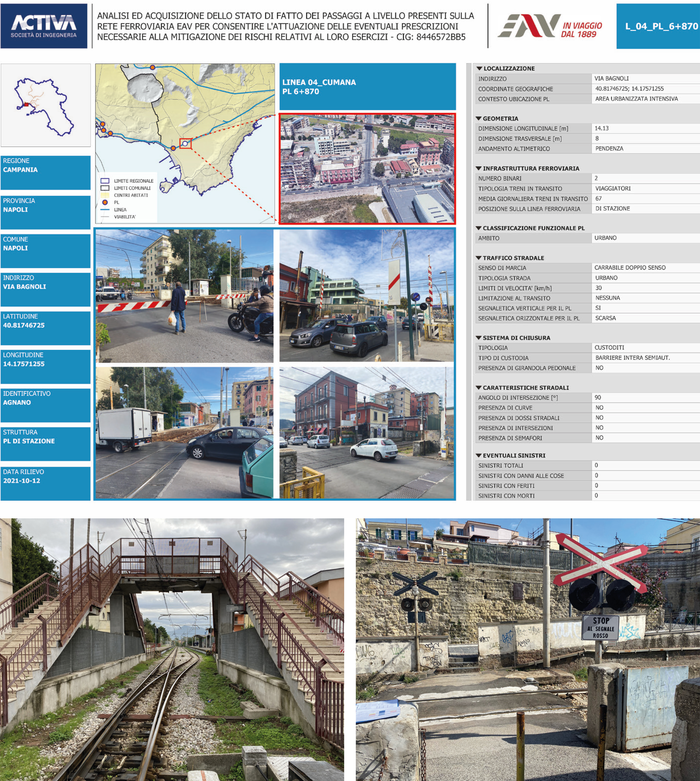The image size is (700, 781).
Task: Click the ANGOLO DI INTERSEZIONE value 90
Action: click(x=598, y=397)
